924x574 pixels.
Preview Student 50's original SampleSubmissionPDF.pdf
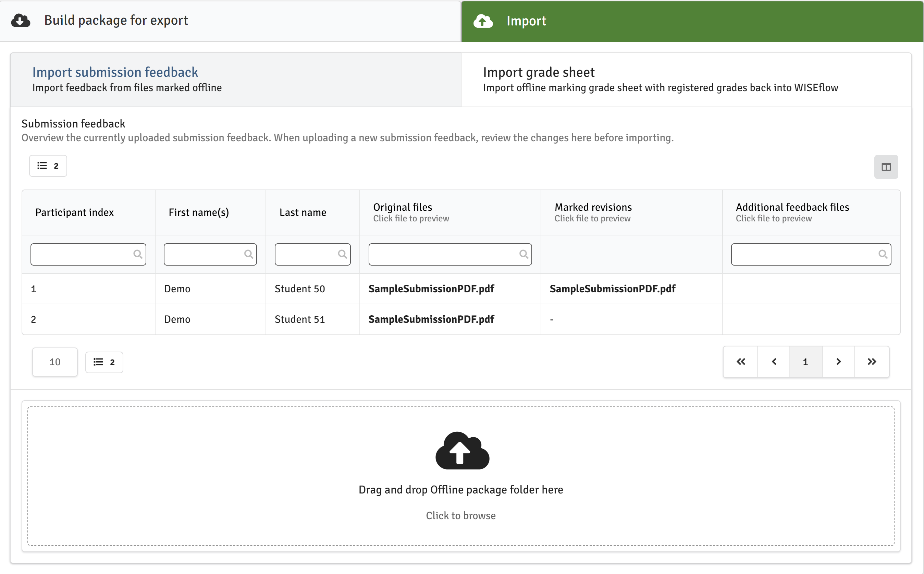431,289
